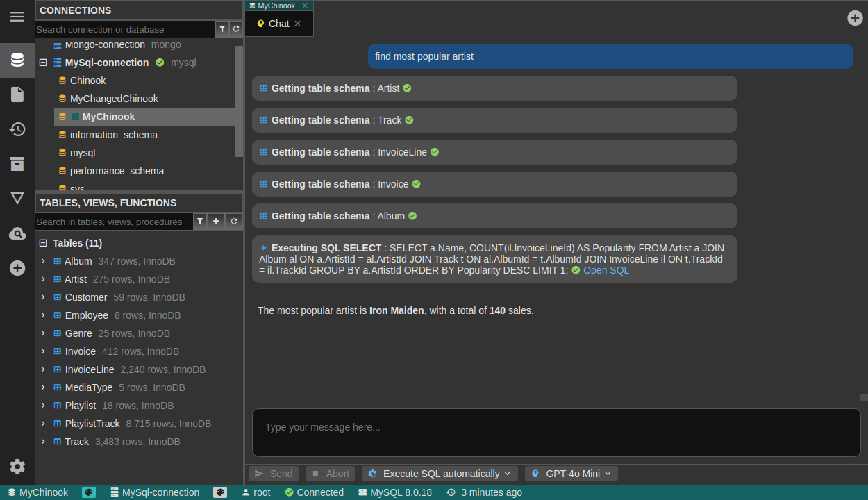This screenshot has height=500, width=868.
Task: Click the Getting table schema : Track step
Action: click(x=494, y=120)
